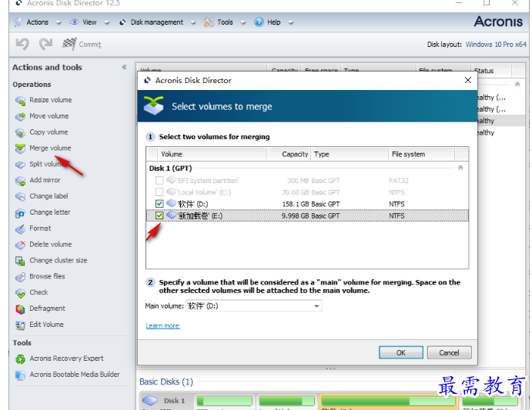532x410 pixels.
Task: Click the Disk 1 drive icon
Action: click(x=149, y=401)
